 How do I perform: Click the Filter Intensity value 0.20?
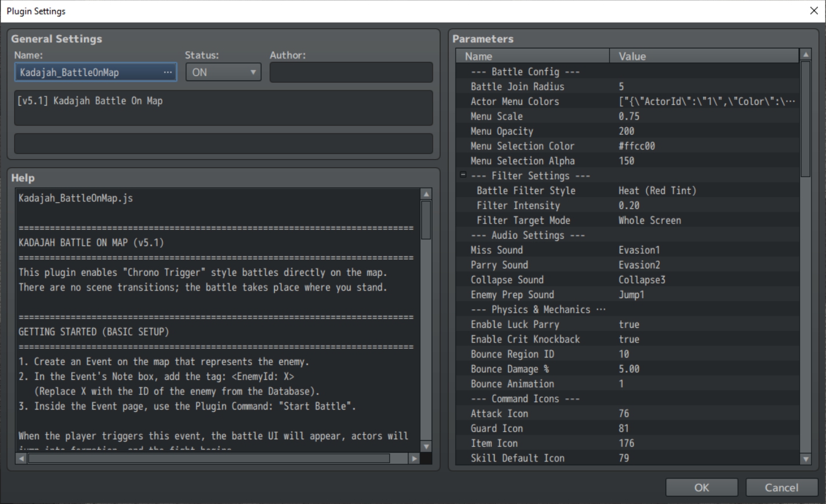coord(629,205)
